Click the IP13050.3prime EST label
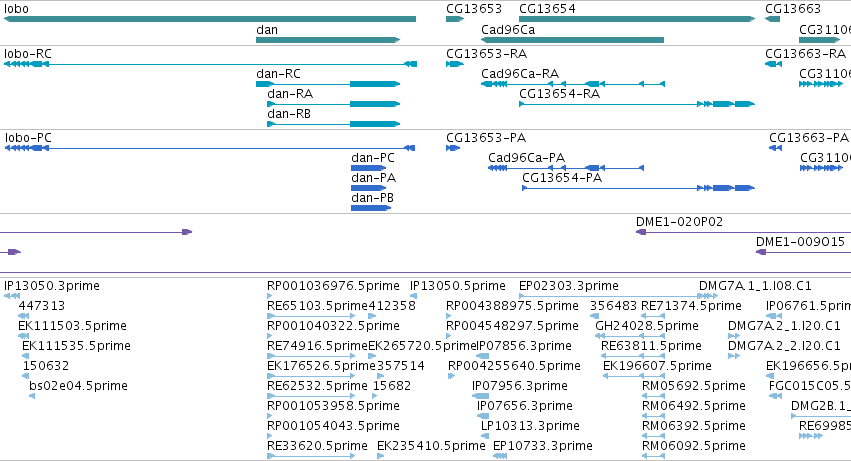Screen dimensions: 851x461 point(52,286)
